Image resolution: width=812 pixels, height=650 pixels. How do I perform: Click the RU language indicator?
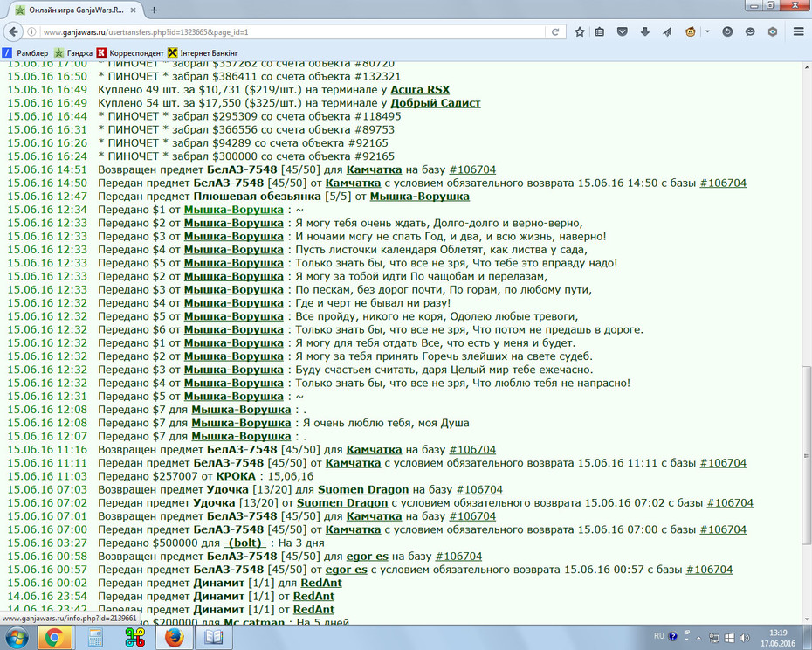[658, 636]
